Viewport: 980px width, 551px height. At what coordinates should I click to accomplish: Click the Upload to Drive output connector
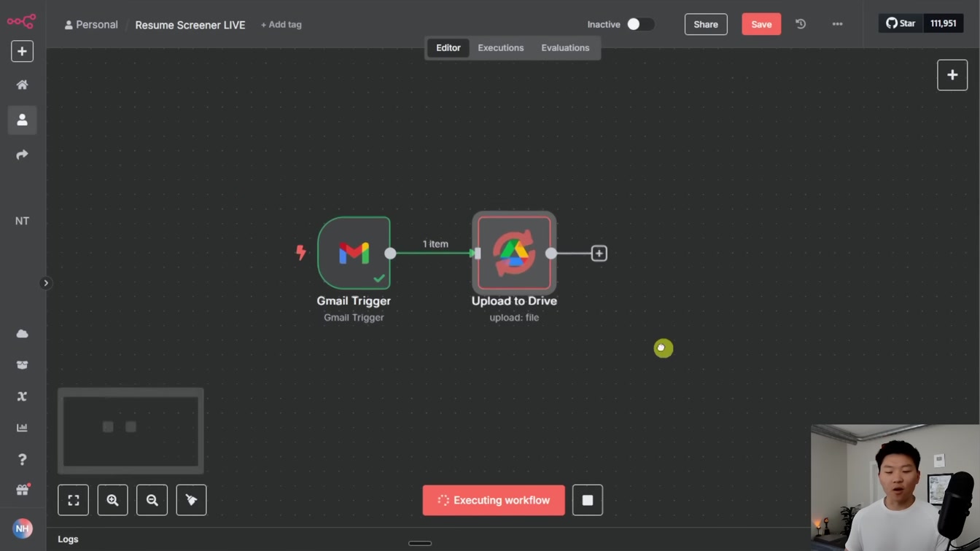(x=551, y=253)
